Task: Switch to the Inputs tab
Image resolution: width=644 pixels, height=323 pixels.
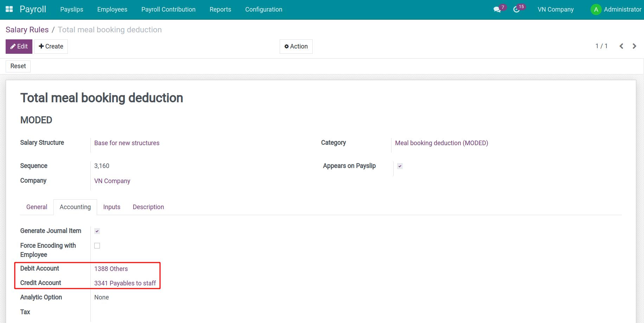Action: coord(111,207)
